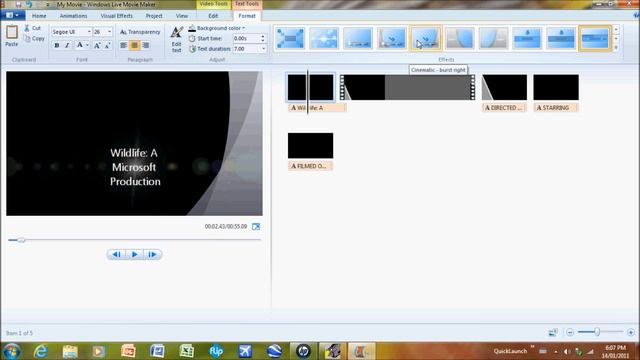
Task: Click into the Start time field
Action: [x=246, y=38]
